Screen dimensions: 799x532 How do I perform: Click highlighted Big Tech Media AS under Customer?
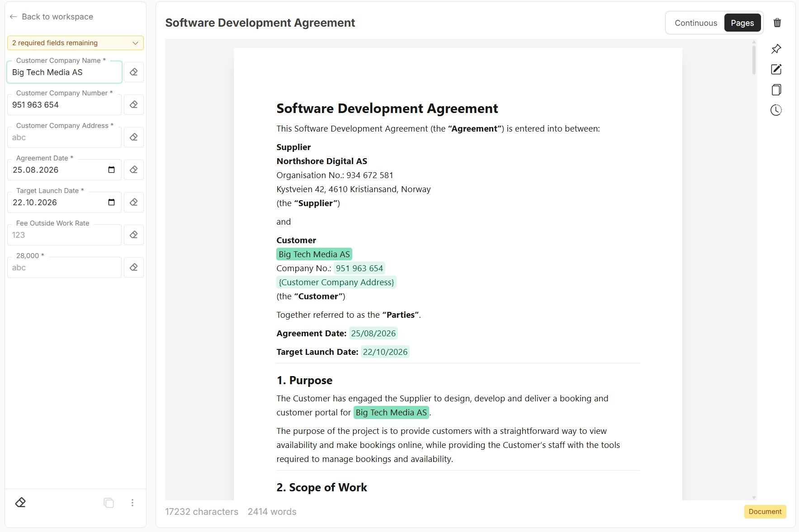(314, 254)
